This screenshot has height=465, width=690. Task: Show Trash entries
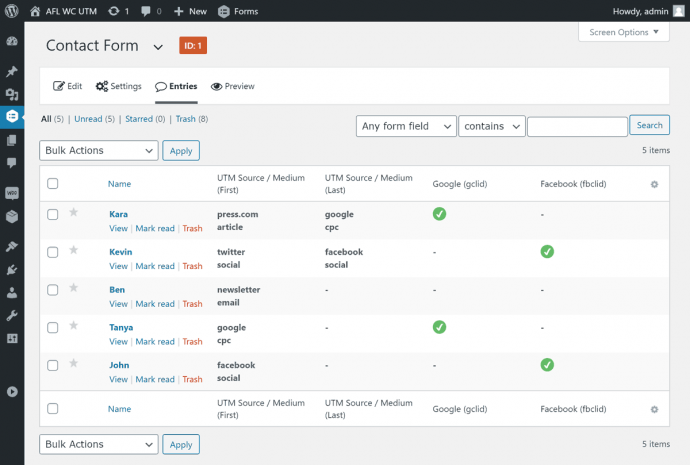click(185, 119)
